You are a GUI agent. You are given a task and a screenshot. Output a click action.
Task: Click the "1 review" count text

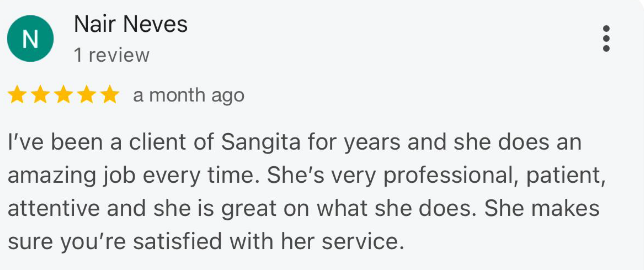[x=112, y=55]
